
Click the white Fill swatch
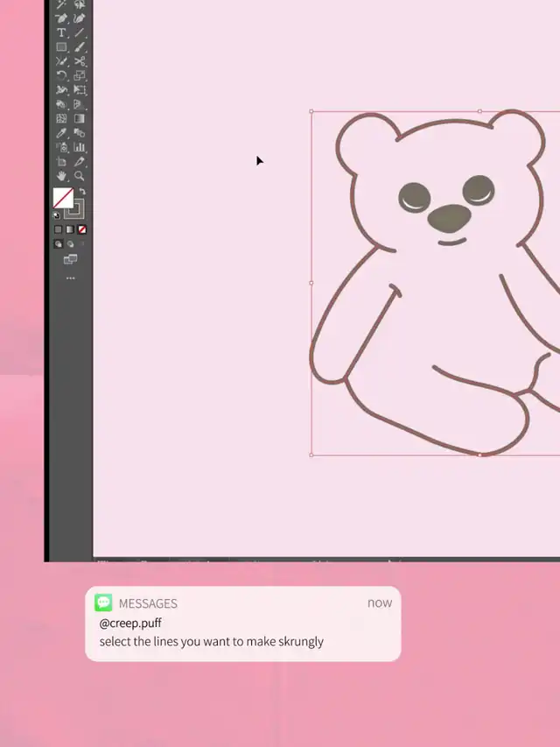pyautogui.click(x=63, y=198)
